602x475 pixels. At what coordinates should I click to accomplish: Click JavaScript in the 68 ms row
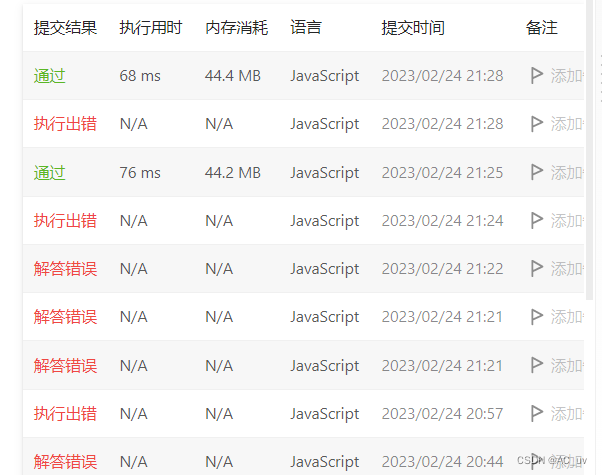click(325, 76)
